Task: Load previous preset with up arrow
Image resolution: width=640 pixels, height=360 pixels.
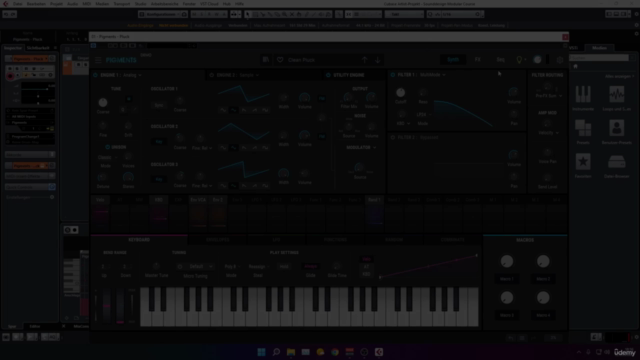Action: coord(364,60)
